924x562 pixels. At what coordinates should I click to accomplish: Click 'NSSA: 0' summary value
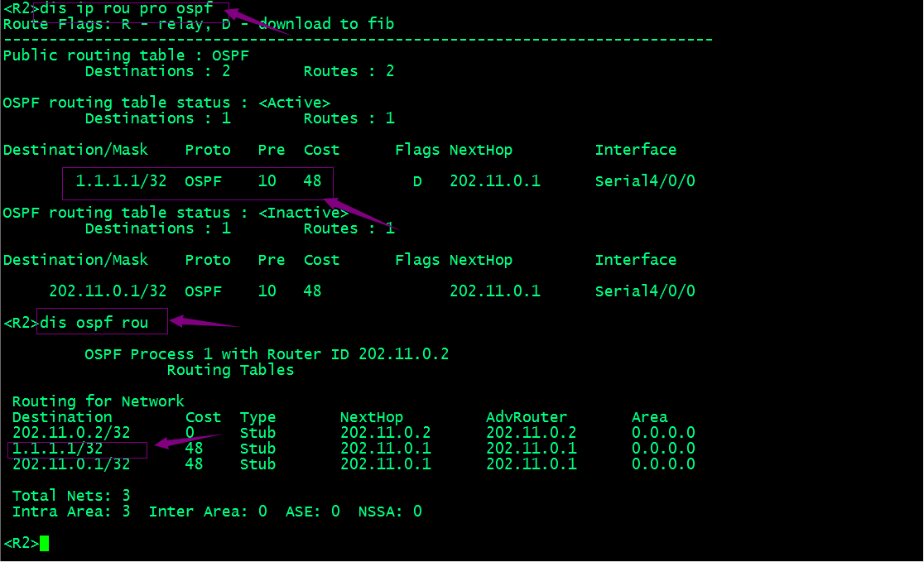390,512
